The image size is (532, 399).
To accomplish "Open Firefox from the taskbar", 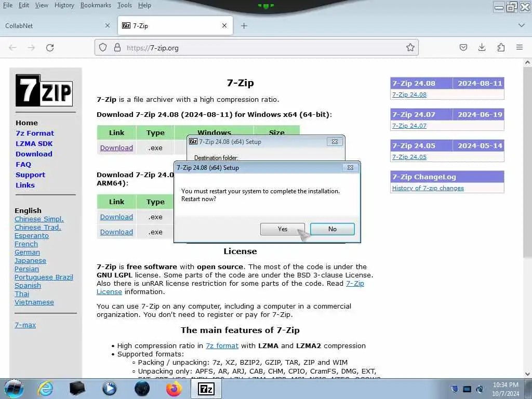I will pyautogui.click(x=174, y=389).
